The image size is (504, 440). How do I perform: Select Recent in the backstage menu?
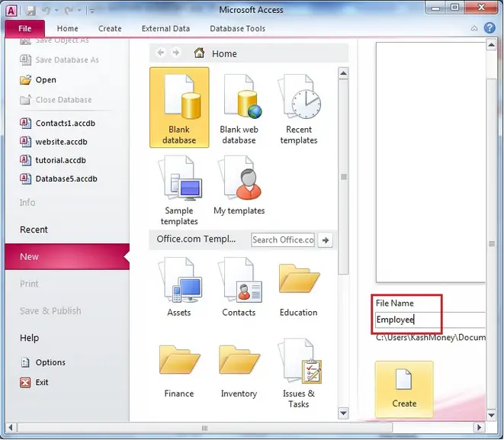pos(34,230)
